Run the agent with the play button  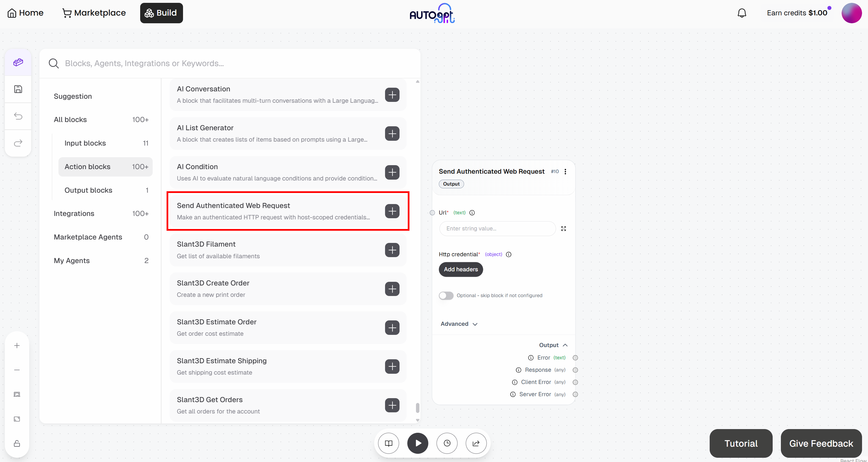417,443
